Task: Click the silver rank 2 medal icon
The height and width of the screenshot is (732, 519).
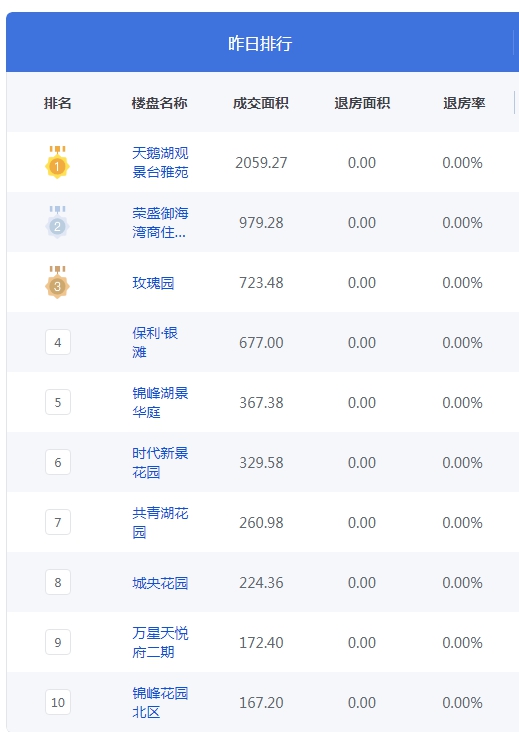Action: click(57, 222)
